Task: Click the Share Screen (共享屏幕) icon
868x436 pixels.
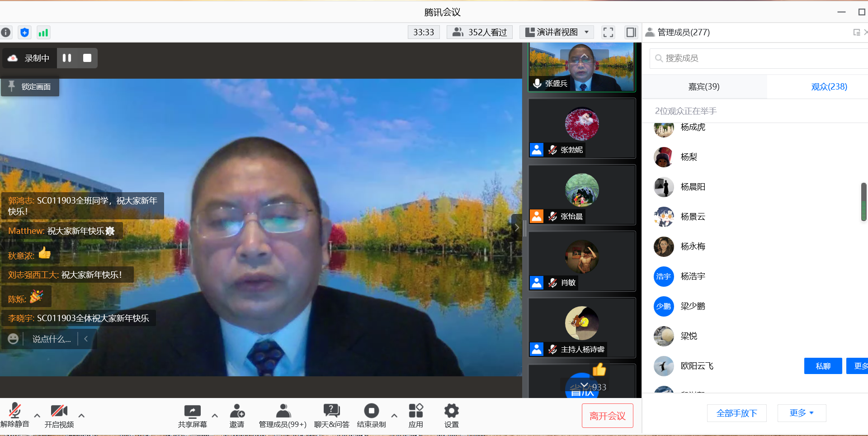Action: tap(192, 411)
